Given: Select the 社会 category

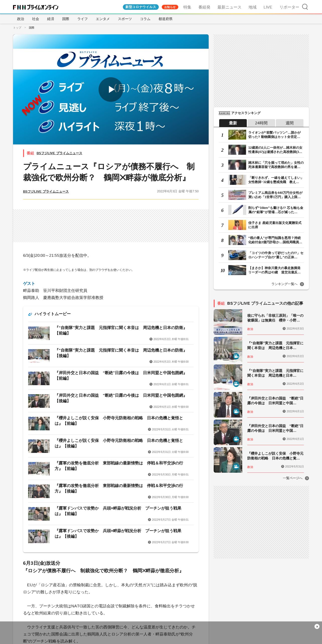Looking at the screenshot, I should pos(36,19).
